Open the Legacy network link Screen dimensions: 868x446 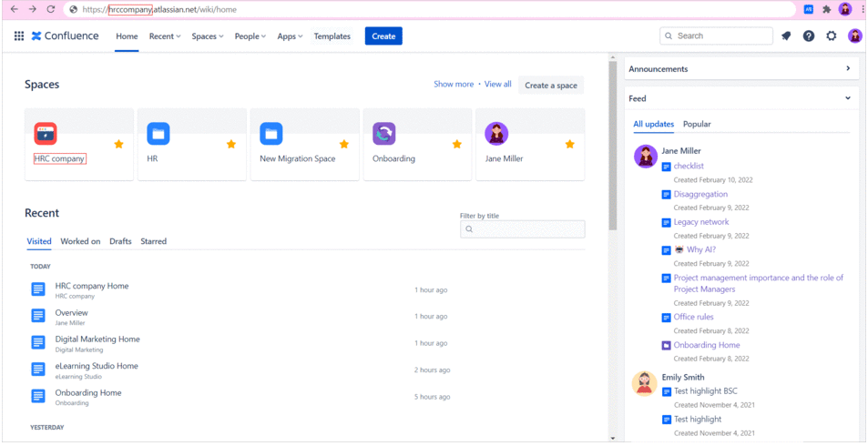tap(701, 222)
